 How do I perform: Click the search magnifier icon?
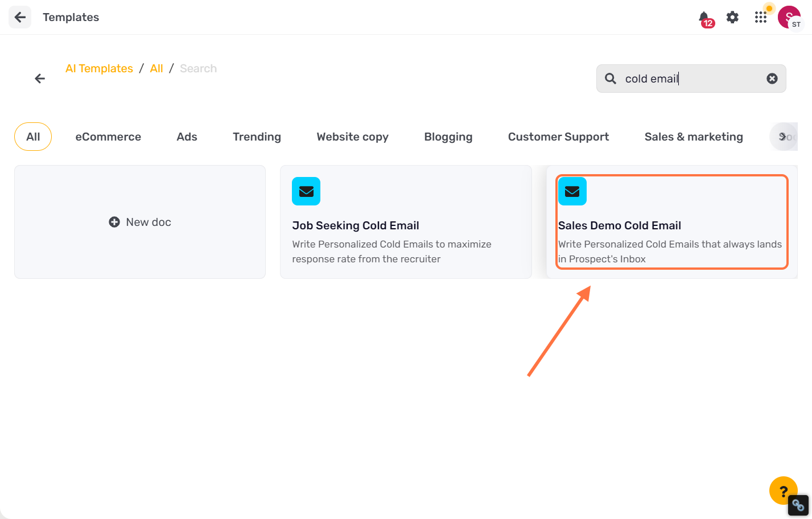[x=610, y=79]
